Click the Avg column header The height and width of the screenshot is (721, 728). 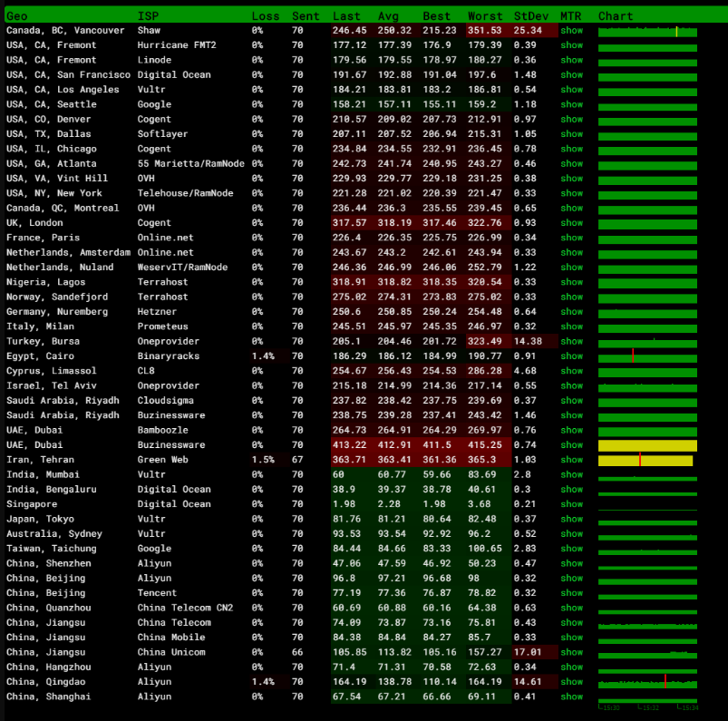tap(388, 16)
